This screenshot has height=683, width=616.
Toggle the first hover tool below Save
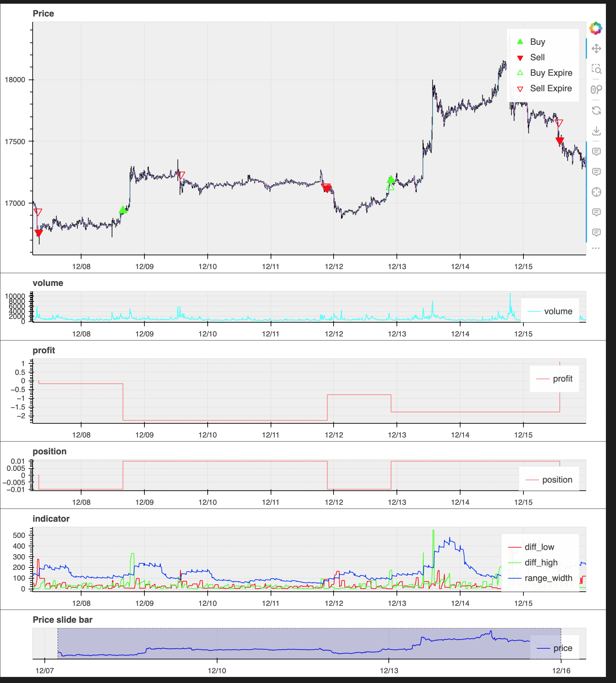596,151
